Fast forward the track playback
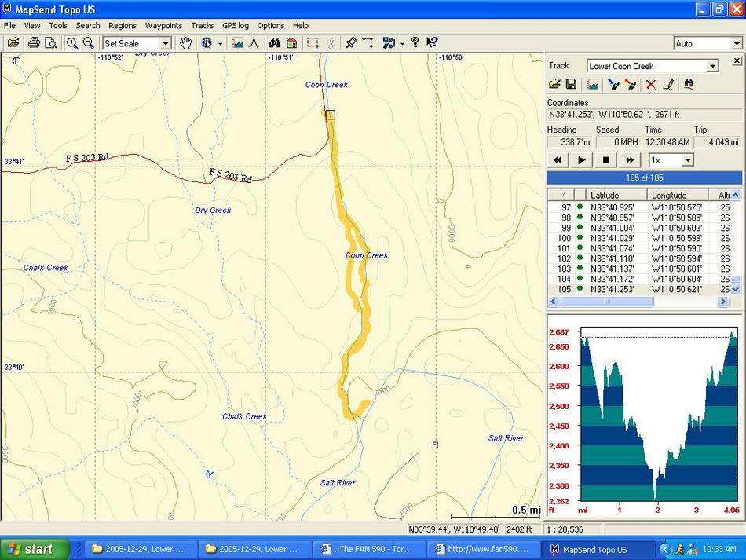Screen dimensions: 746x560 click(x=630, y=160)
